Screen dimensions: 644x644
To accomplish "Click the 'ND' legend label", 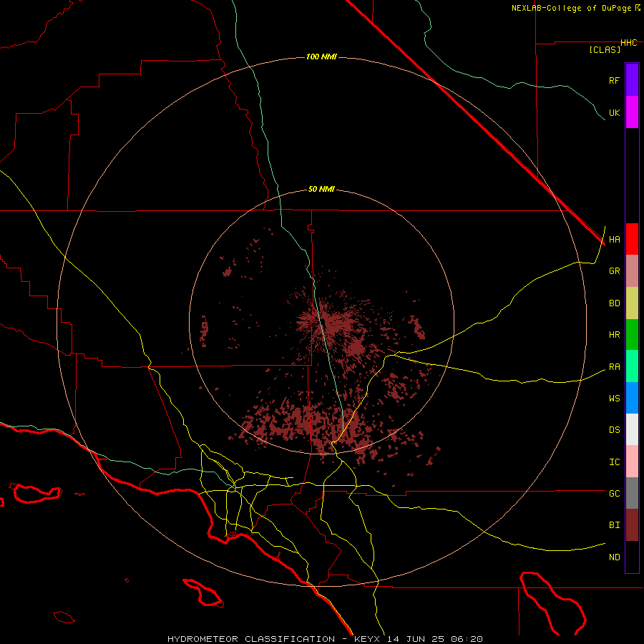I will pos(614,557).
